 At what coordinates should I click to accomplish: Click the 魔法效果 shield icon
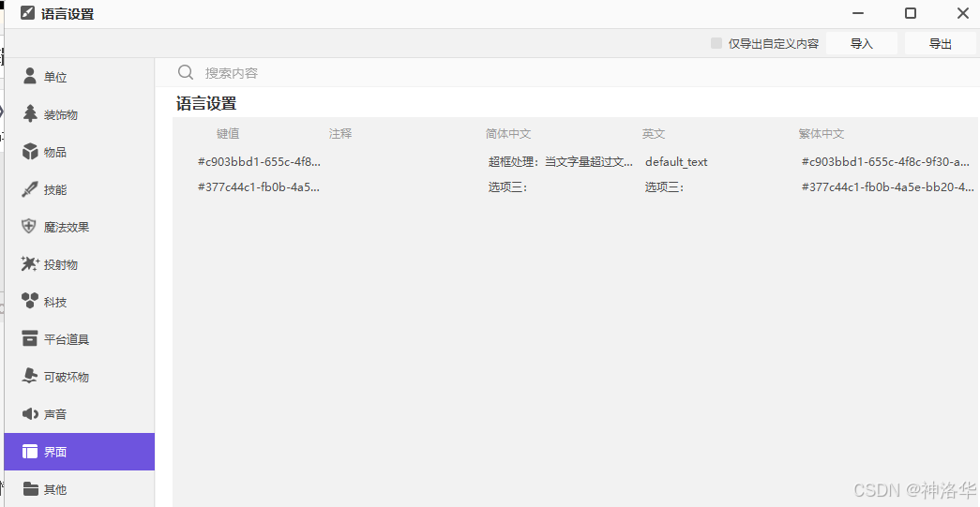point(29,226)
